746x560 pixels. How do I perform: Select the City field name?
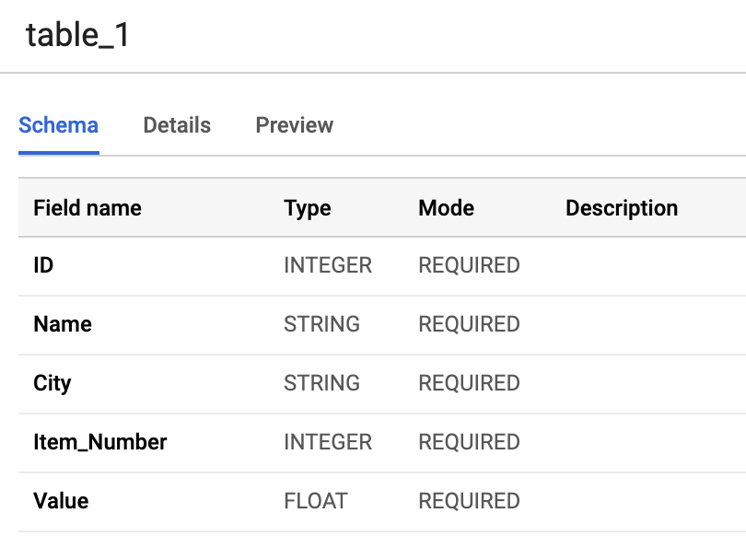(52, 383)
